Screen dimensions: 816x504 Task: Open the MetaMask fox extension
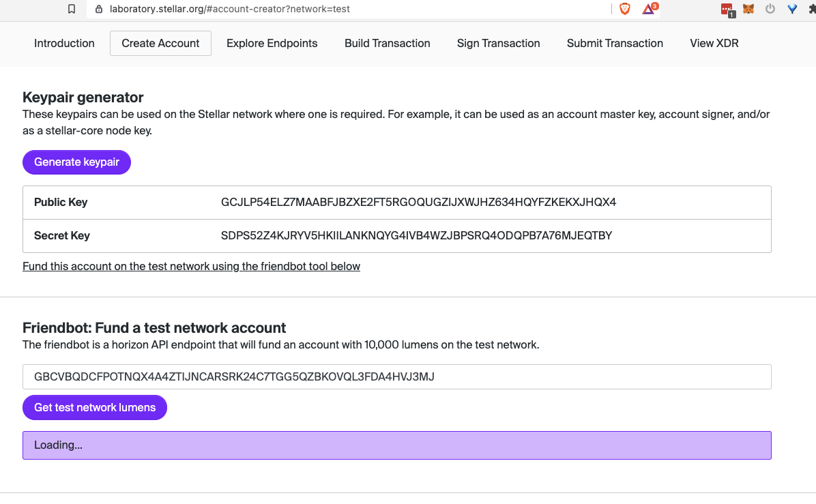[748, 10]
